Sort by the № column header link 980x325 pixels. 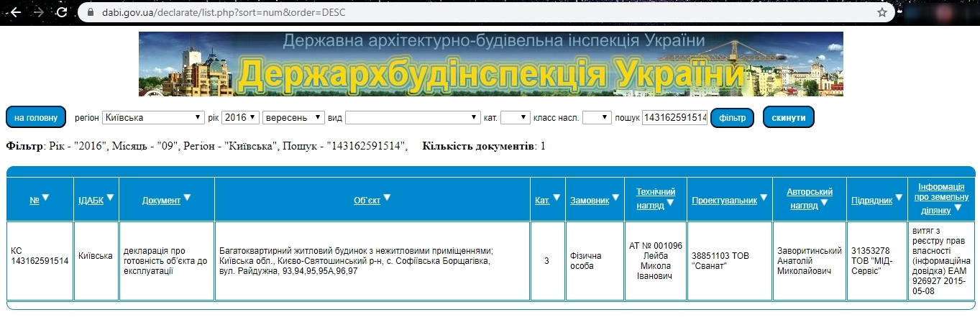(x=35, y=201)
